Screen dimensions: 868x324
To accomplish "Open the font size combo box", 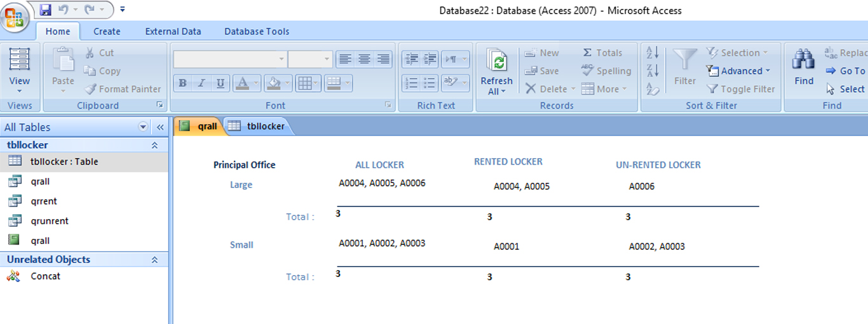I will pos(310,59).
